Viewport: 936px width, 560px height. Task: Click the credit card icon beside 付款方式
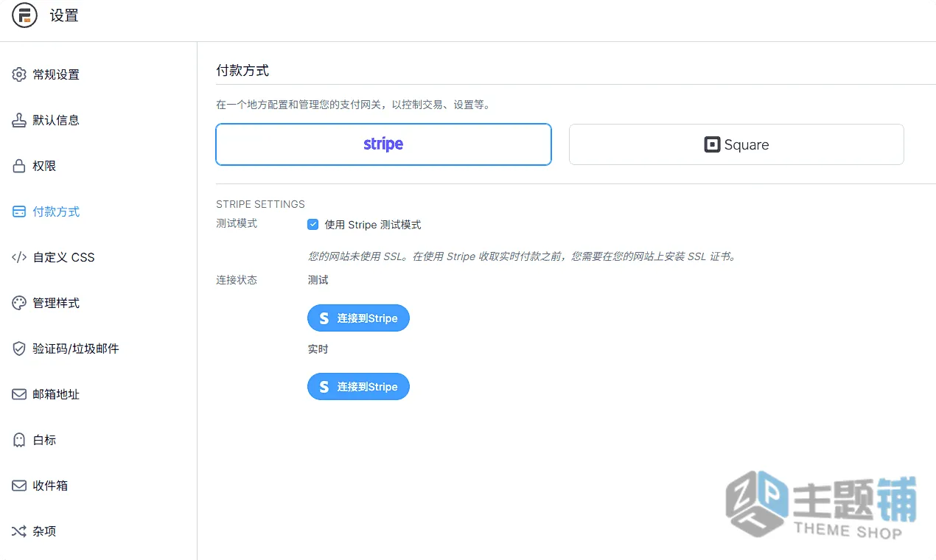tap(19, 211)
